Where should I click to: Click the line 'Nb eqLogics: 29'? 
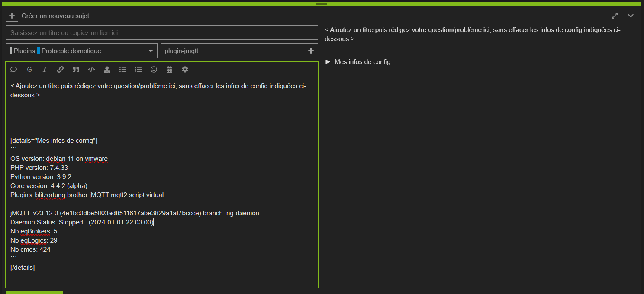34,240
